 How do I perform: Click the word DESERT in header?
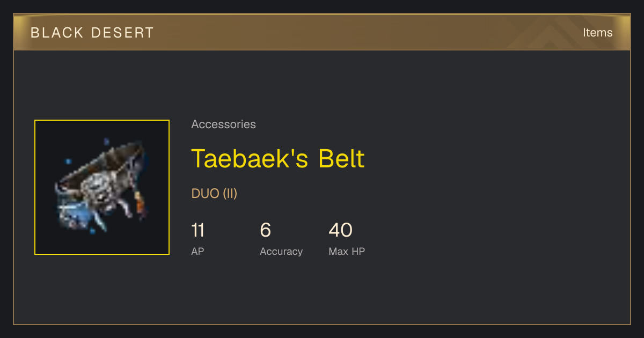click(x=122, y=33)
